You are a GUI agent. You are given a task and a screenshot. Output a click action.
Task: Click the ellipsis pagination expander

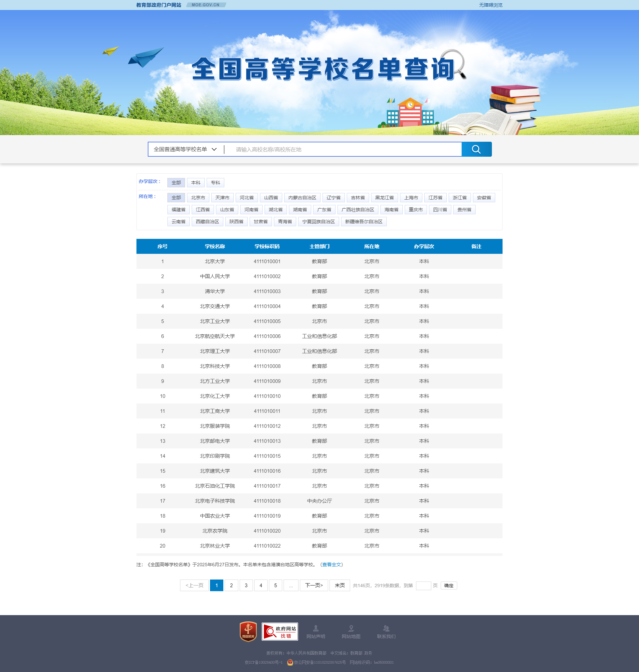click(x=291, y=585)
